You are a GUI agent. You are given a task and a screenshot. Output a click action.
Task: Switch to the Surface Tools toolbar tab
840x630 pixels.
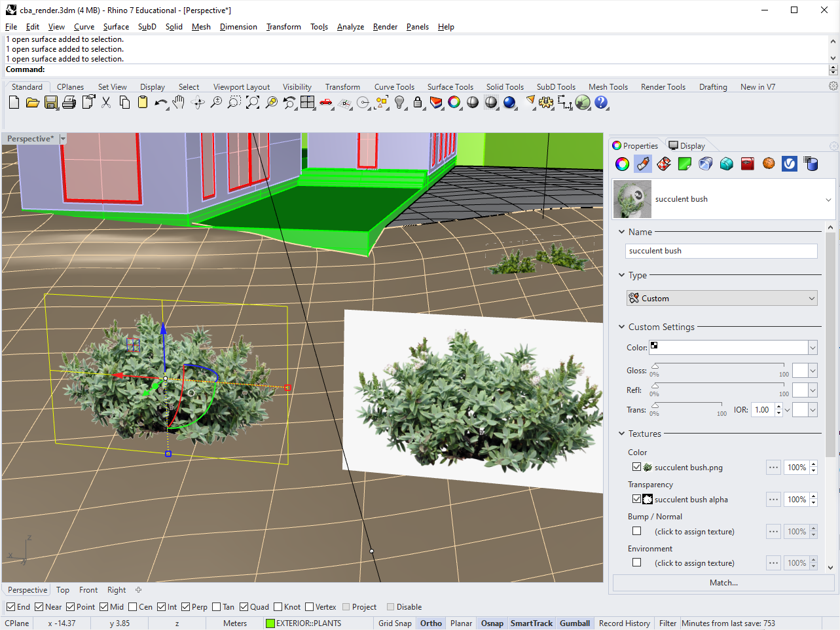click(x=450, y=87)
